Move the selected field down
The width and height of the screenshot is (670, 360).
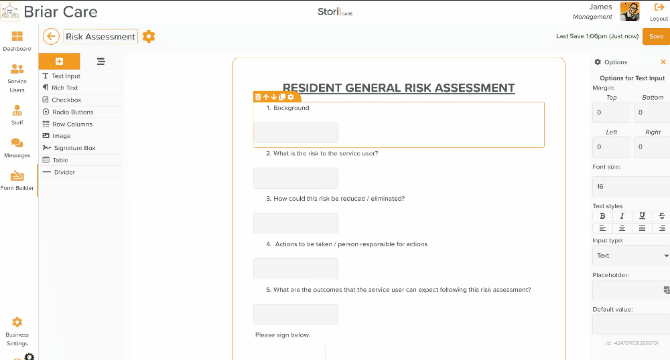coord(274,97)
